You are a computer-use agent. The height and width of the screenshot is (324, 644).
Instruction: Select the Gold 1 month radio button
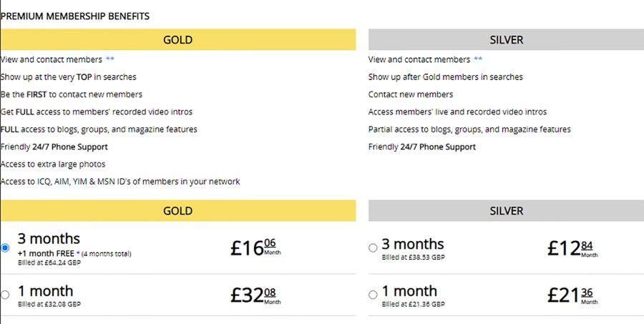click(6, 295)
